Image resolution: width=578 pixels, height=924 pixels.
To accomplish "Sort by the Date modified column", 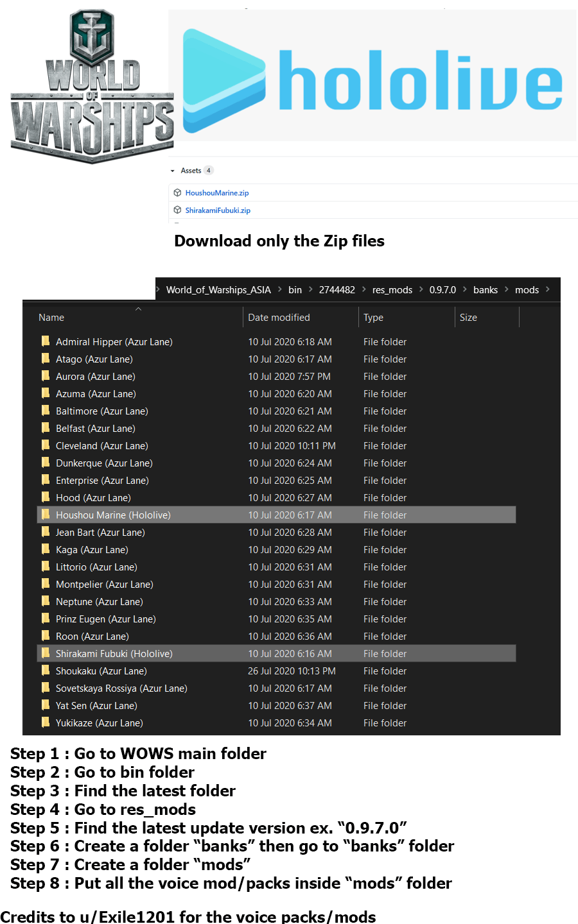I will click(x=279, y=318).
